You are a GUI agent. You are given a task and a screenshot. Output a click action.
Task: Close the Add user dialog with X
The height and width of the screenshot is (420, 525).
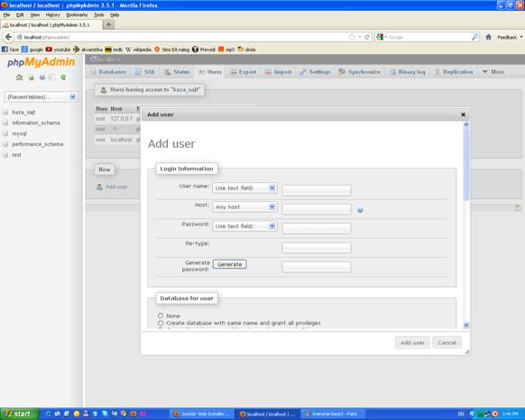click(x=463, y=114)
